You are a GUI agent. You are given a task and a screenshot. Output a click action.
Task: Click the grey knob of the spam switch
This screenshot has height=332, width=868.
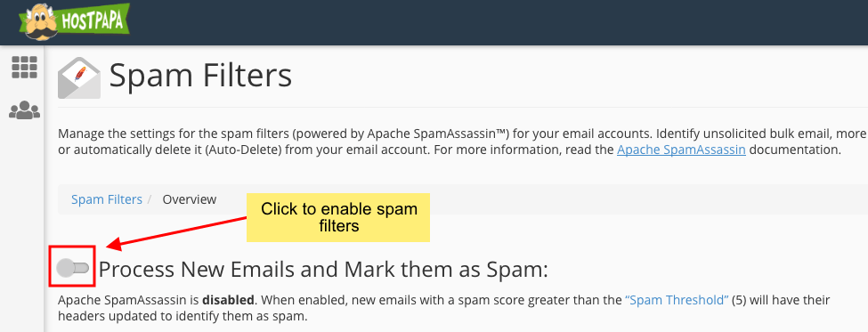(x=65, y=269)
